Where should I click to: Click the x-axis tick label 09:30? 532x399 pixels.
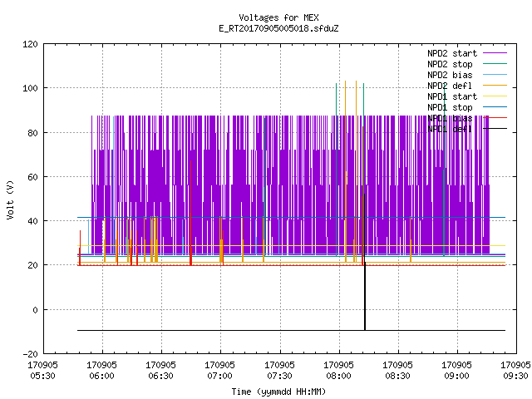tap(515, 377)
